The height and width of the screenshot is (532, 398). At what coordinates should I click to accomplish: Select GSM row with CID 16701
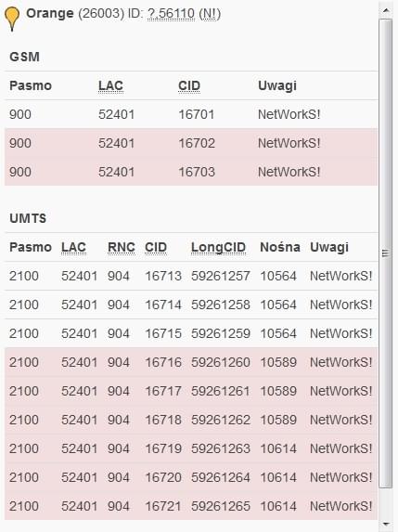pyautogui.click(x=191, y=114)
